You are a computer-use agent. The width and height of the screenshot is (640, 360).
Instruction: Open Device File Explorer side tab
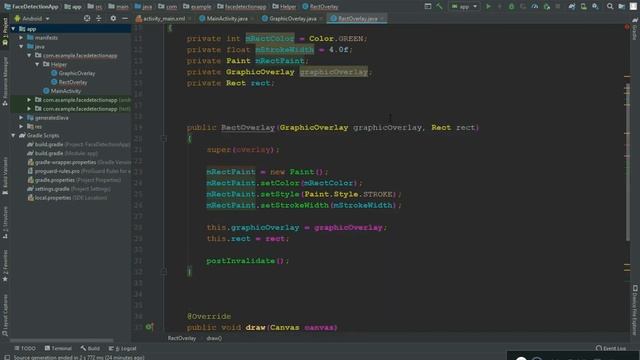[635, 309]
